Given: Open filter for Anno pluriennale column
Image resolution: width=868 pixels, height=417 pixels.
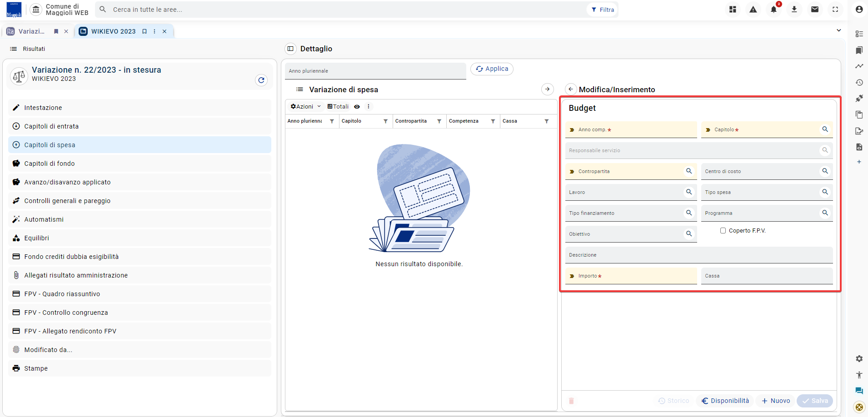Looking at the screenshot, I should 332,121.
